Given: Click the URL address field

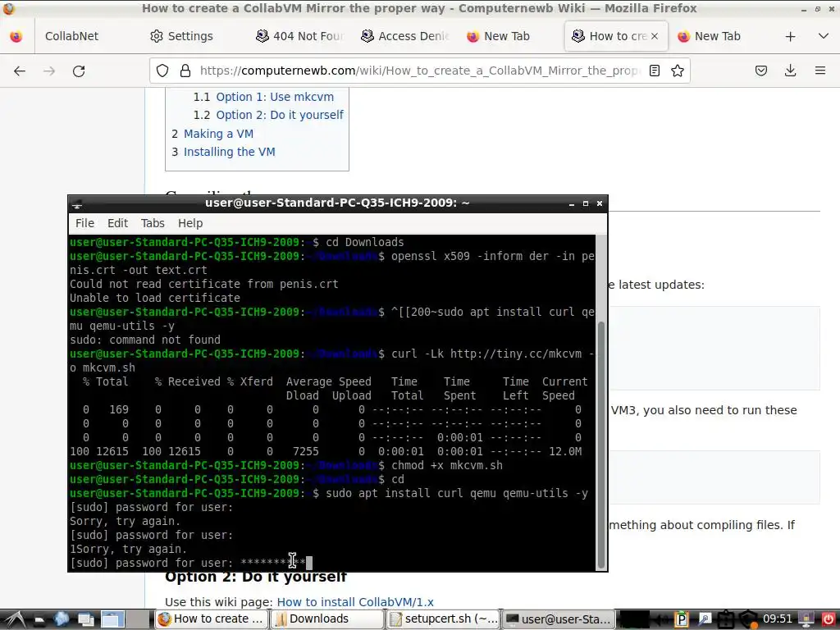Looking at the screenshot, I should pyautogui.click(x=419, y=71).
